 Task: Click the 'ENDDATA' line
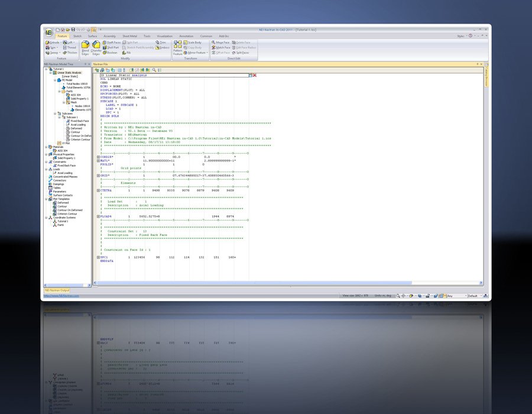107,261
